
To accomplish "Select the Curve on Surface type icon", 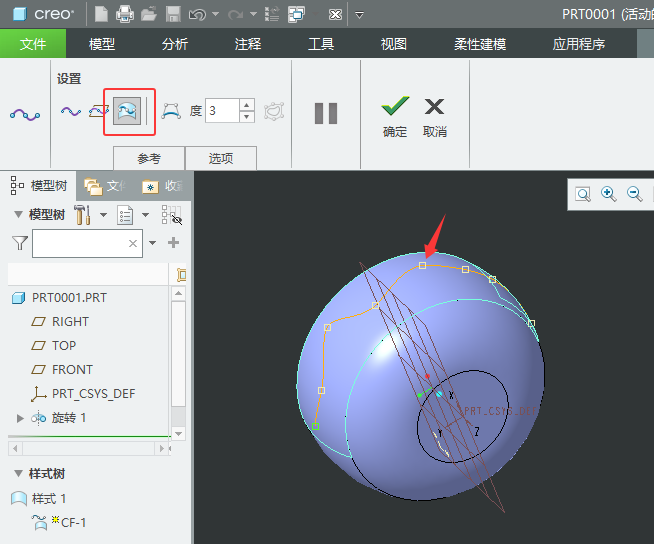I will click(x=127, y=111).
